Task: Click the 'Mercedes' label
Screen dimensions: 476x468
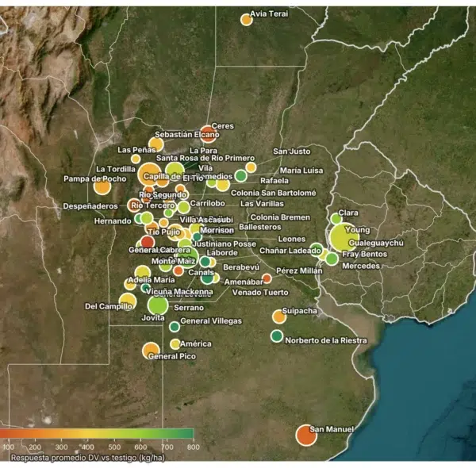Action: pyautogui.click(x=361, y=266)
